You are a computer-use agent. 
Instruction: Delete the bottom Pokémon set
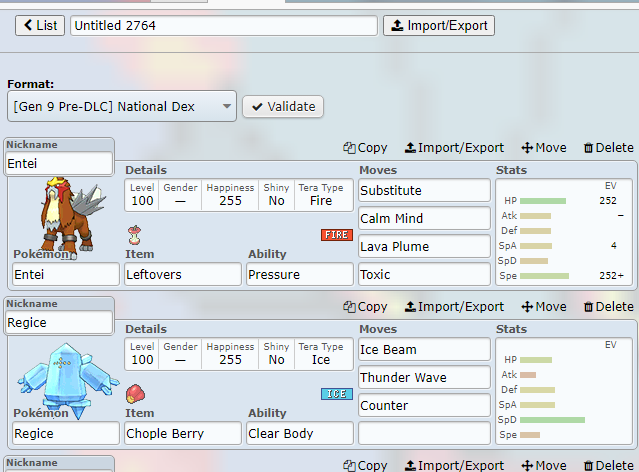pos(608,465)
